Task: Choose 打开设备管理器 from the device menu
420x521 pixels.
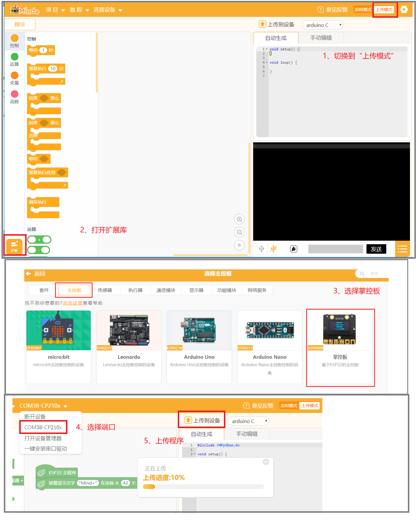Action: [43, 438]
